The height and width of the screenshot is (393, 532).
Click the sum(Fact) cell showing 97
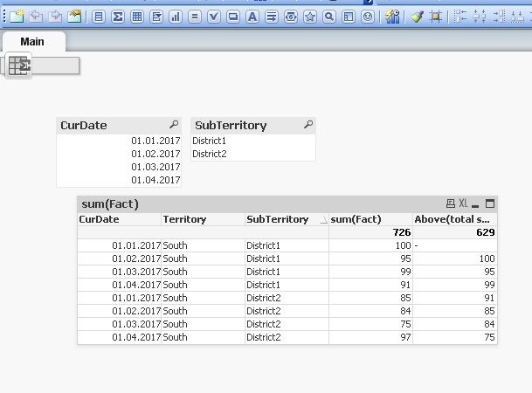370,337
